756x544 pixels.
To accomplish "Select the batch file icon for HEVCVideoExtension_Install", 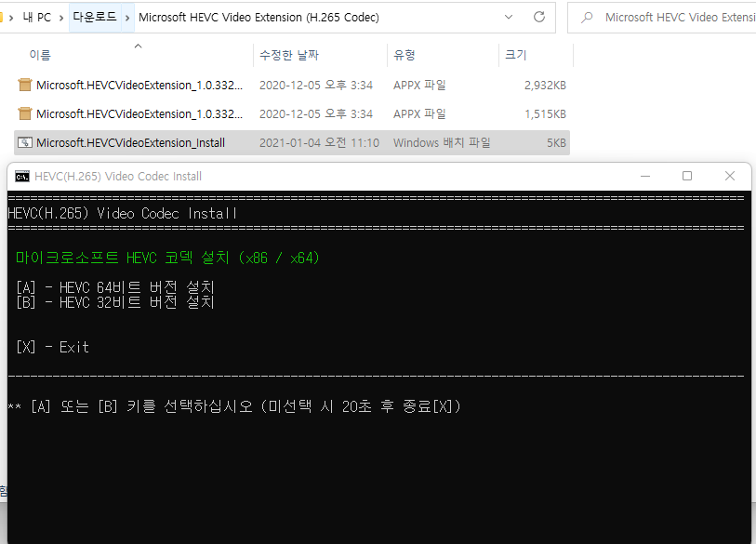I will 25,143.
